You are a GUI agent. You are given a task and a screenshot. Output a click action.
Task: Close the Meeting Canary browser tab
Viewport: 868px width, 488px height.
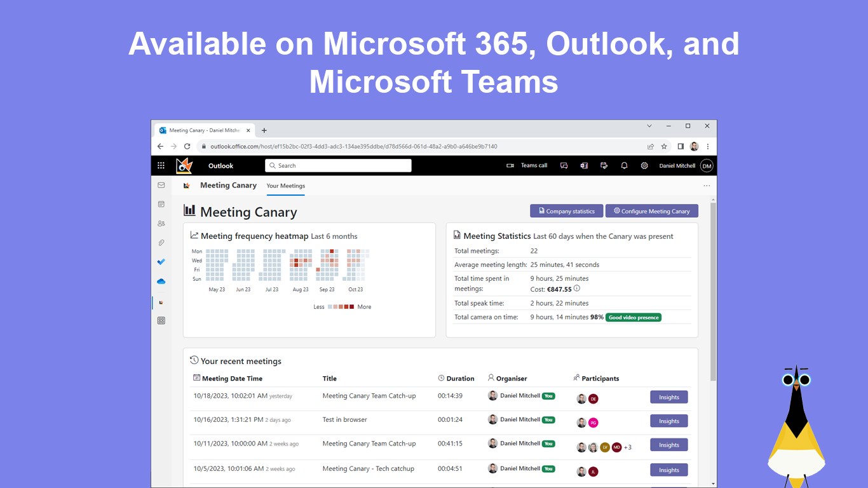247,130
